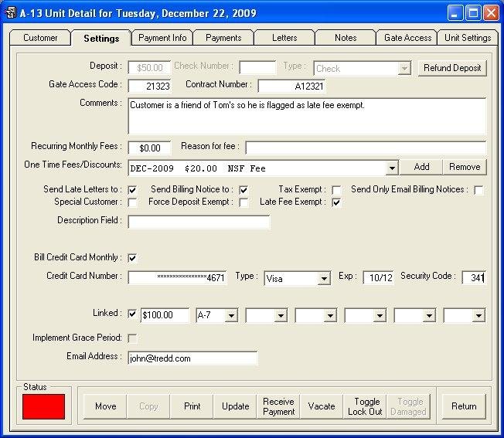
Task: Open the Letters tab
Action: 284,38
